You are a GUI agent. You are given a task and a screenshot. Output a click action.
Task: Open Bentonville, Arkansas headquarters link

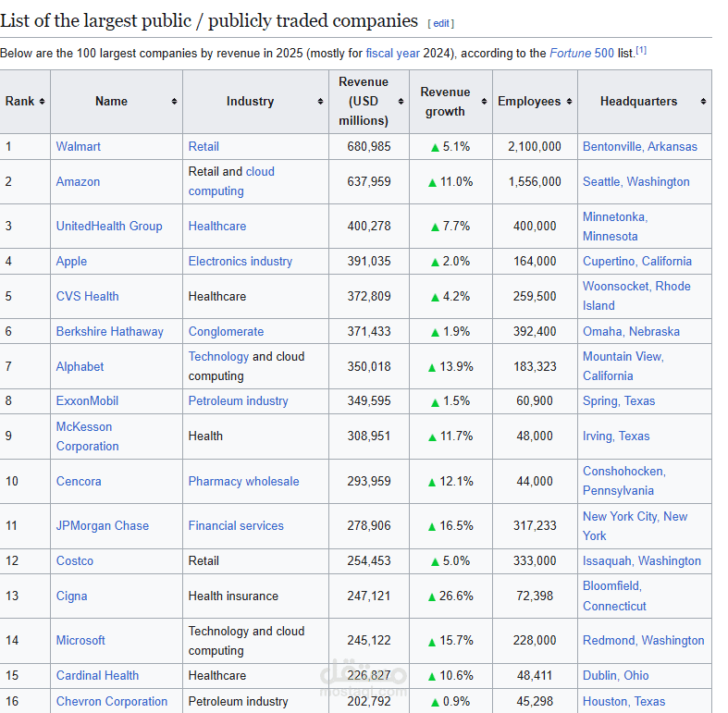(x=640, y=147)
